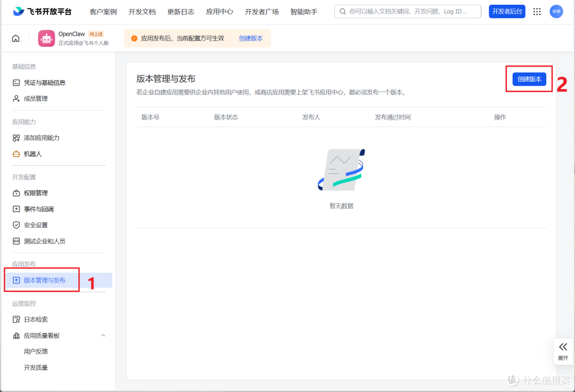
Task: Click the 事件与回调 icon
Action: click(16, 209)
